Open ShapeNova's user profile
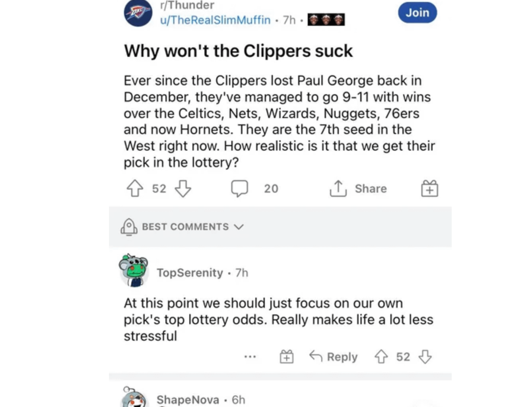The image size is (532, 407). (187, 400)
